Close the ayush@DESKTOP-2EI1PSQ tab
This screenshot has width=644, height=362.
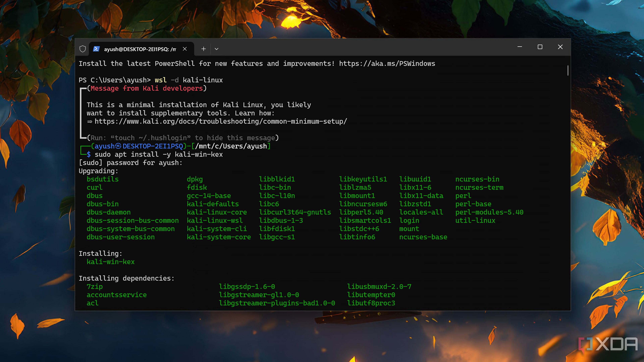(x=185, y=49)
